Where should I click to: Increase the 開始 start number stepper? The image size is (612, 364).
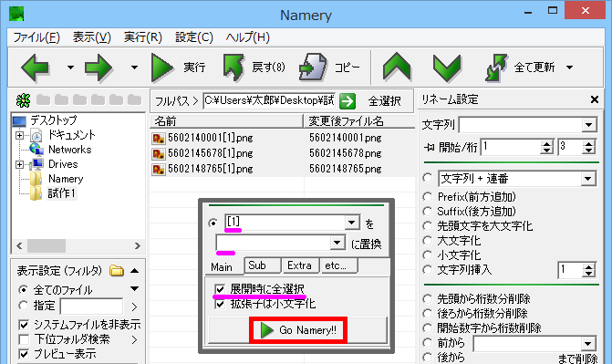[547, 144]
